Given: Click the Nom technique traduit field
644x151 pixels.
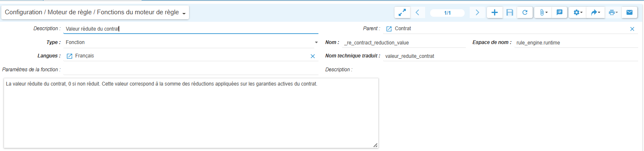Looking at the screenshot, I should (x=510, y=56).
